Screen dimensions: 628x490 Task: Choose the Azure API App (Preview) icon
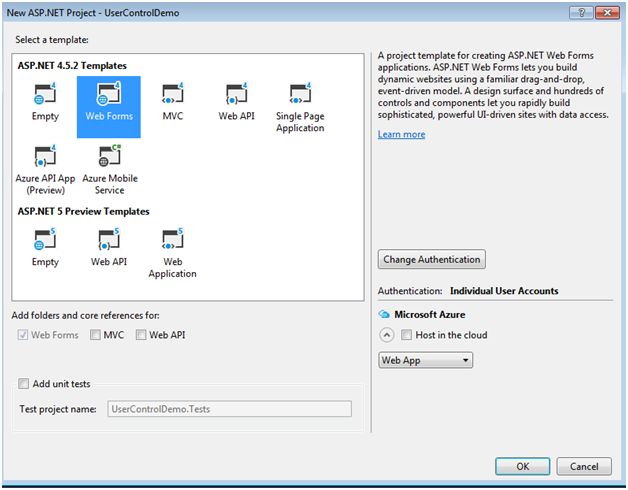click(45, 155)
